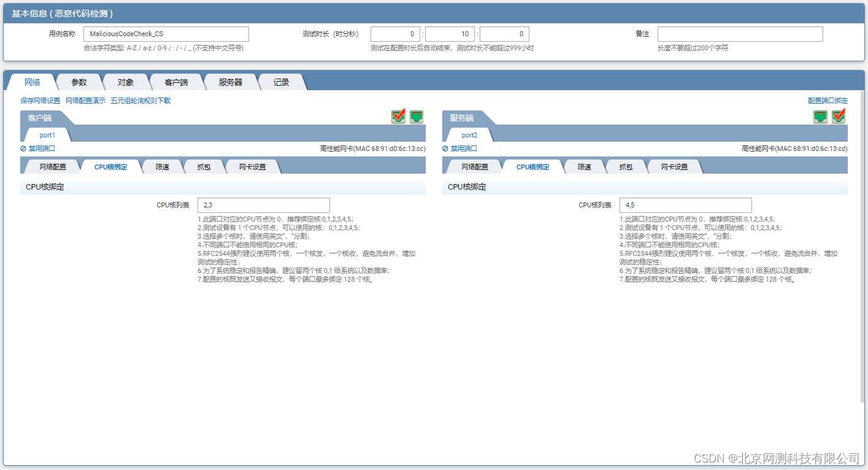
Task: Click the 服务端 panel header label
Action: [x=462, y=118]
